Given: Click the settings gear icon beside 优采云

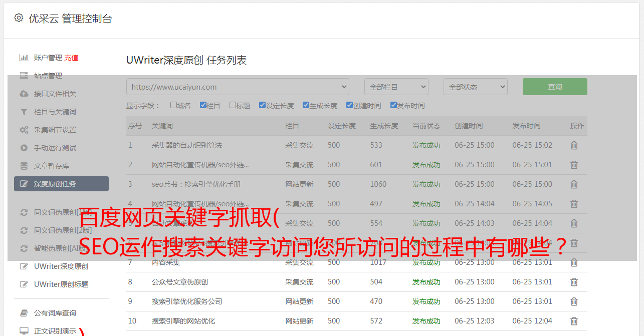Looking at the screenshot, I should pyautogui.click(x=19, y=18).
